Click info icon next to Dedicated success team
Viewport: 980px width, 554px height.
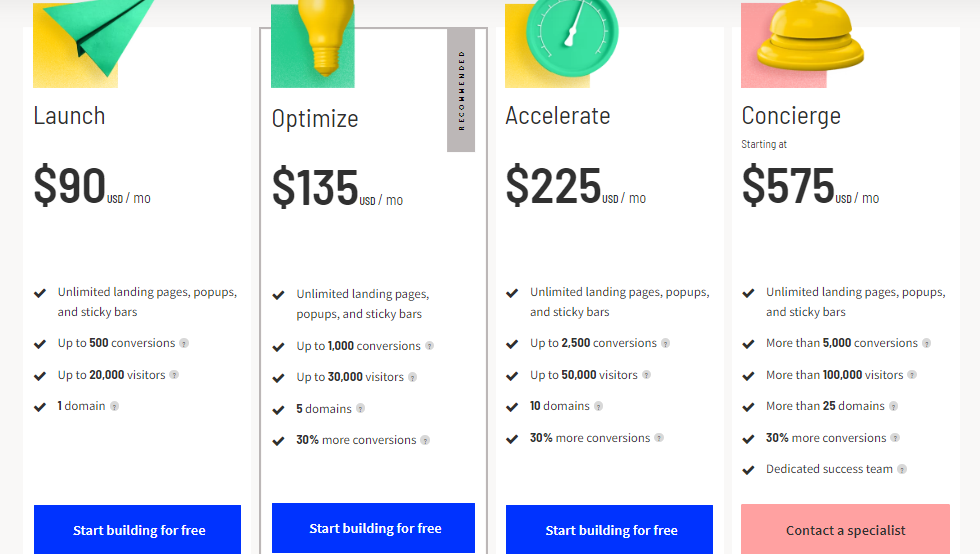click(x=902, y=469)
